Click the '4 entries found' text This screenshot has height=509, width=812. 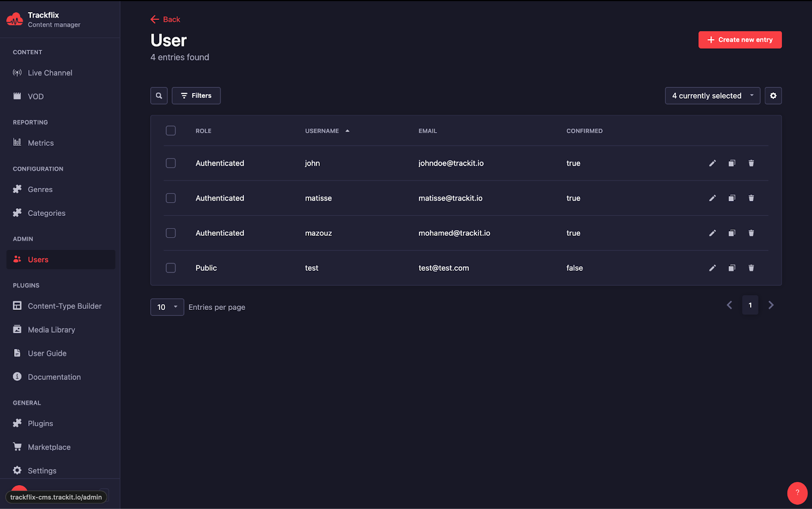click(180, 57)
